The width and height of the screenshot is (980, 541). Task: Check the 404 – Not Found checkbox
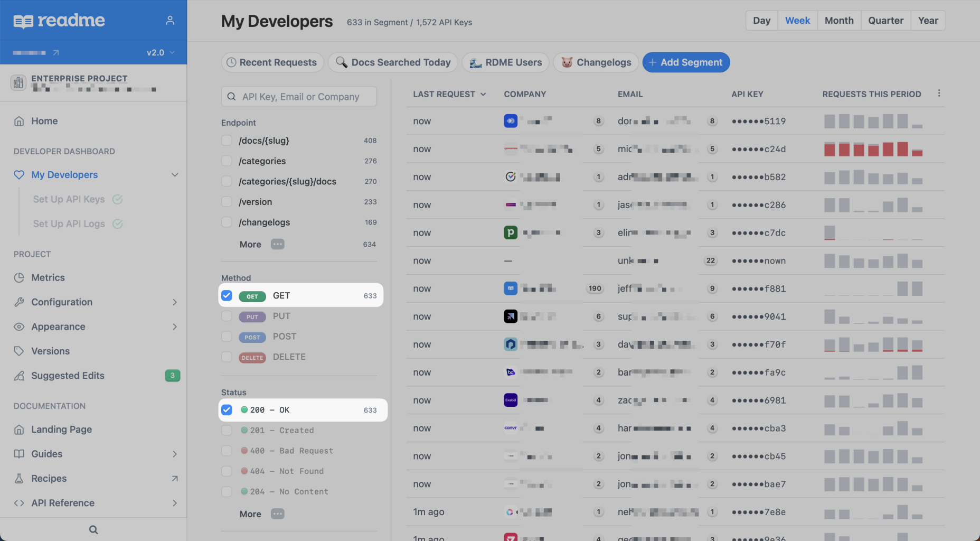point(227,471)
